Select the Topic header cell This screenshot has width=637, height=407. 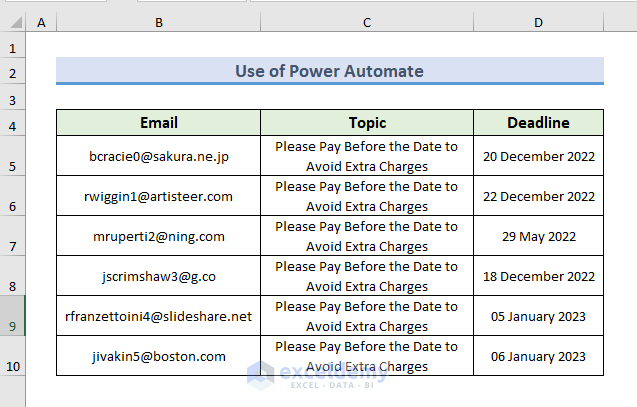pyautogui.click(x=367, y=123)
